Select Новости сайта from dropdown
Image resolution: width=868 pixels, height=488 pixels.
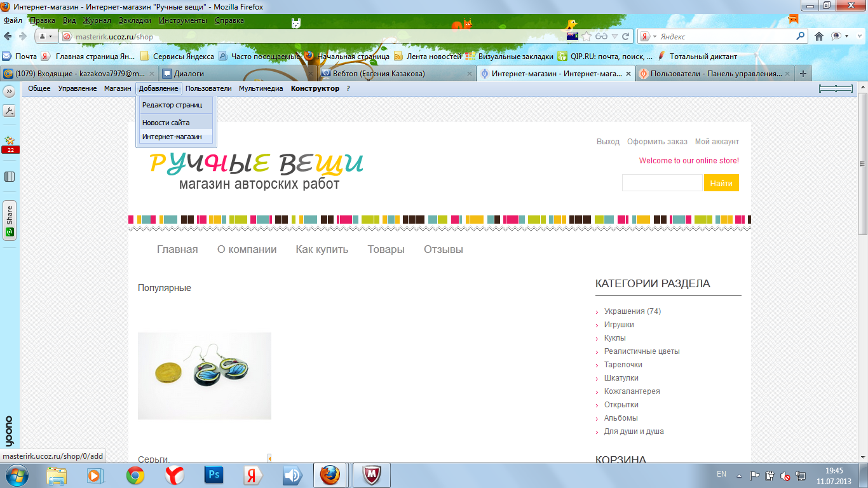[176, 123]
